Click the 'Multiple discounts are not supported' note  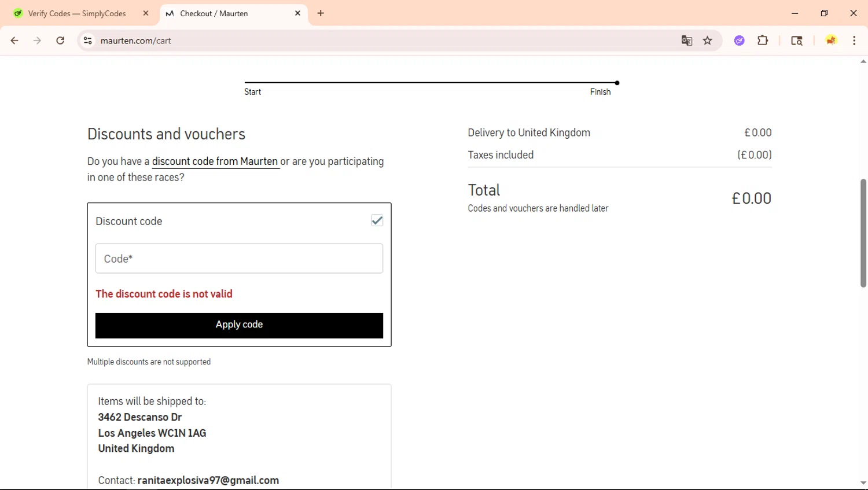click(149, 362)
